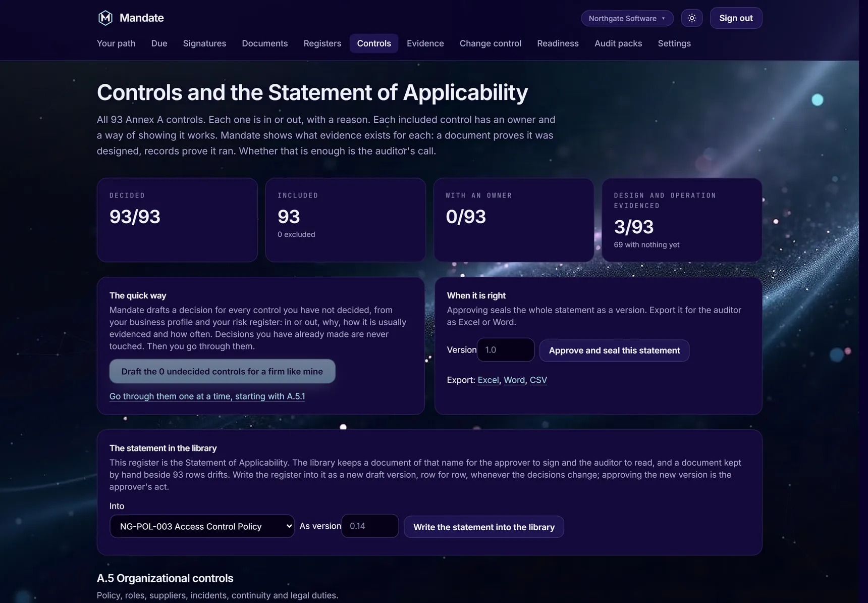Open the Evidence tab
Screen dimensions: 868x603
click(425, 43)
